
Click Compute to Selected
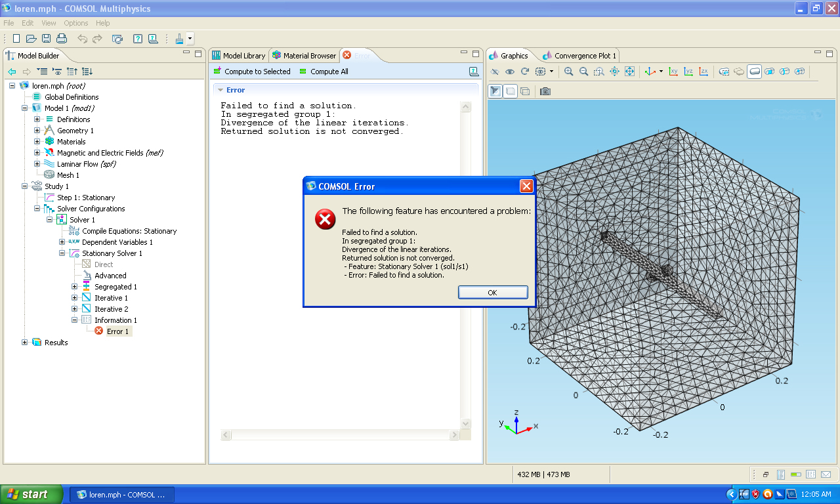pyautogui.click(x=252, y=72)
